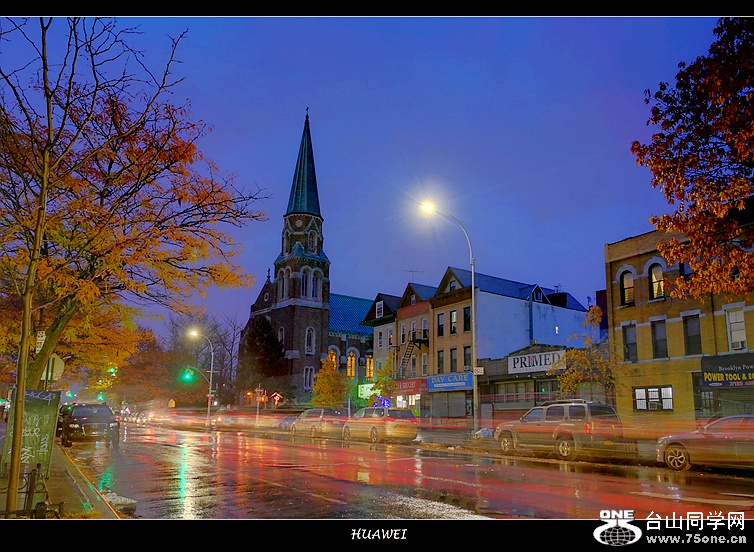754x552 pixels.
Task: Click the red car at right edge
Action: [708, 443]
